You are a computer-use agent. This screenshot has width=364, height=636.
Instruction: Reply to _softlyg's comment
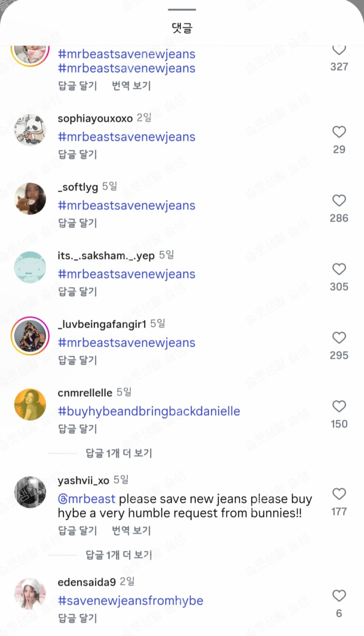[x=77, y=223]
